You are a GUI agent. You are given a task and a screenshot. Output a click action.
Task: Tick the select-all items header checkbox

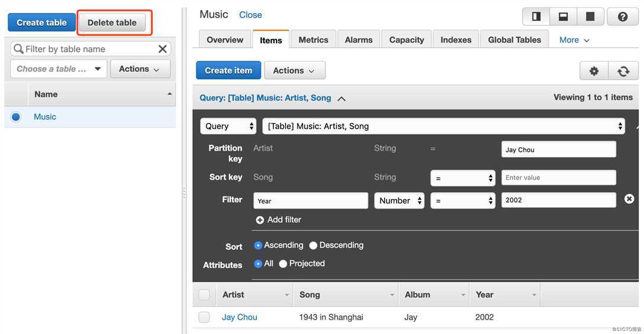[x=204, y=294]
